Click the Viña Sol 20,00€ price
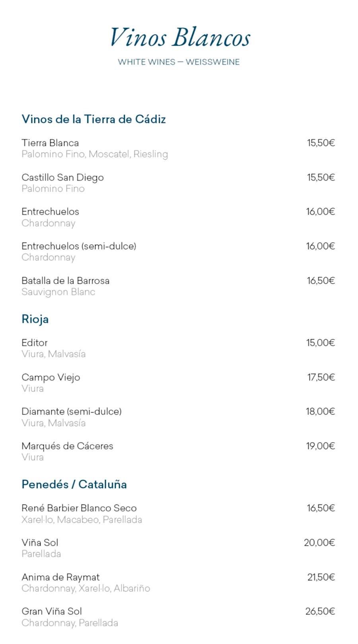 [319, 543]
